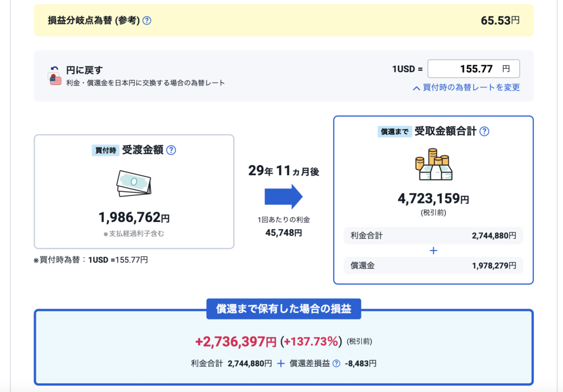Click the 1USD exchange rate input field
The image size is (563, 392).
coord(473,69)
